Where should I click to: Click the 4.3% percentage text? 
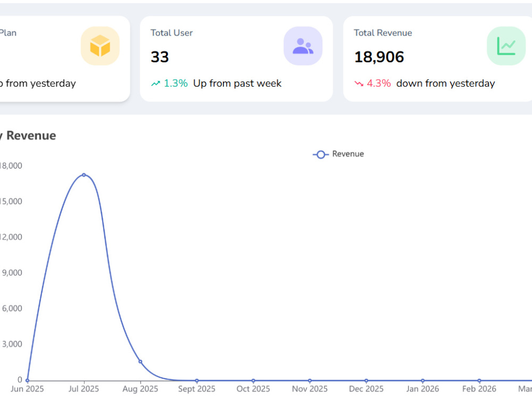coord(379,84)
